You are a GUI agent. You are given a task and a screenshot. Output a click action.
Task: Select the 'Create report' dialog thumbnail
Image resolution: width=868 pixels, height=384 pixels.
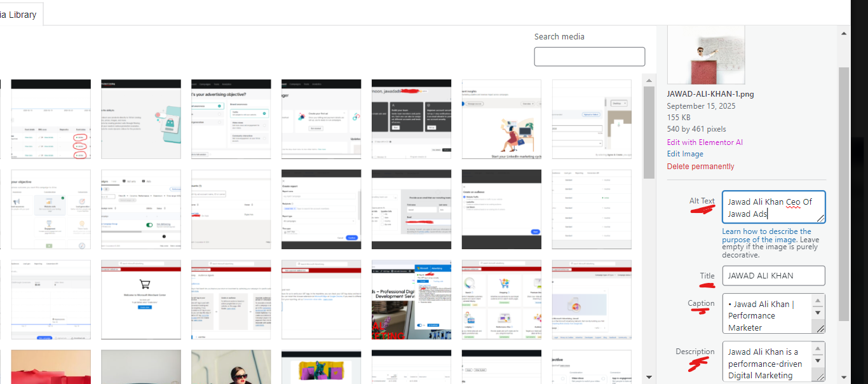point(321,209)
